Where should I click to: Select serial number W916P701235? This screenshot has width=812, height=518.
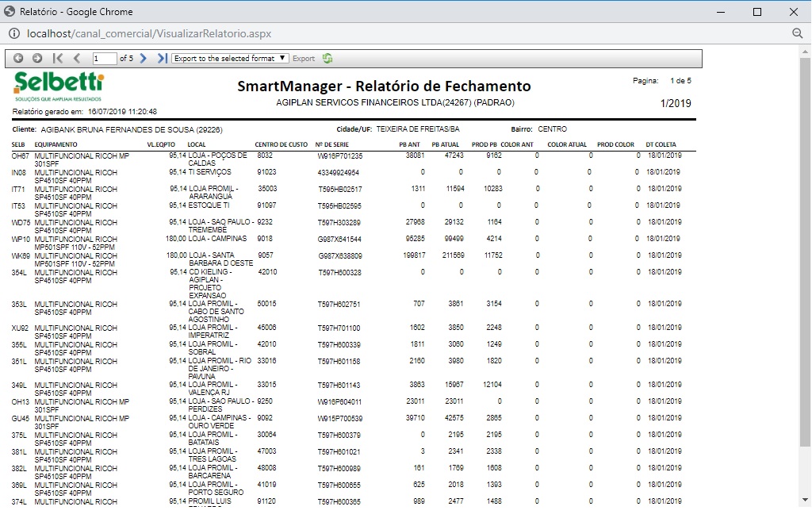[340, 155]
